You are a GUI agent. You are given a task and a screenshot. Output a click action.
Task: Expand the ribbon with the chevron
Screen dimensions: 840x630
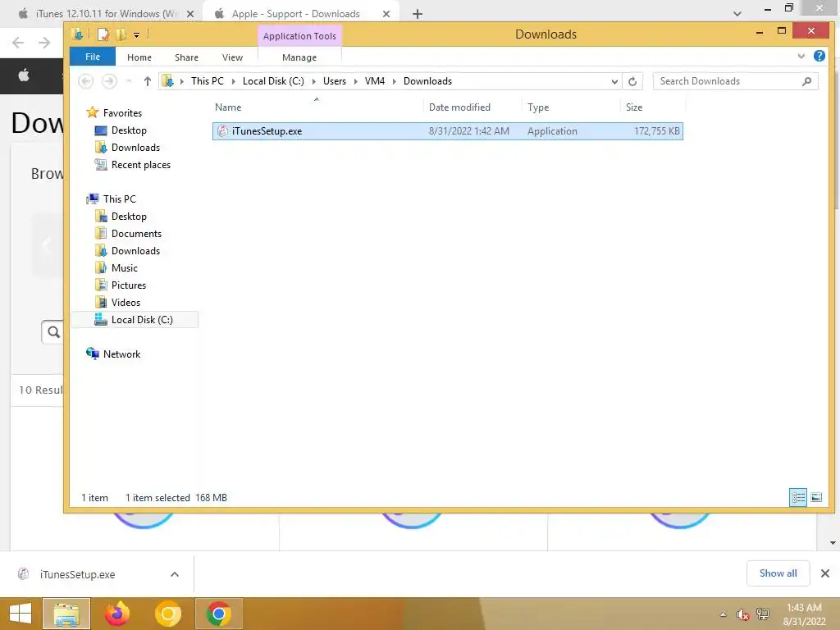tap(801, 56)
